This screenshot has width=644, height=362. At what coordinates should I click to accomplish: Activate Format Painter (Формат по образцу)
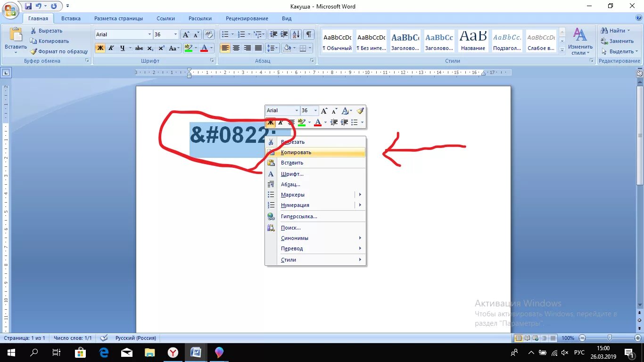(59, 51)
